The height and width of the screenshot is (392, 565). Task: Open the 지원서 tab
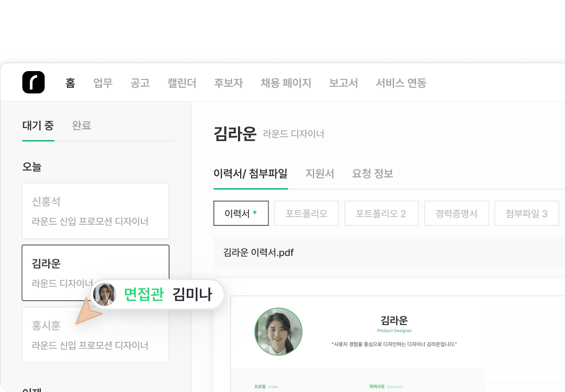point(320,174)
